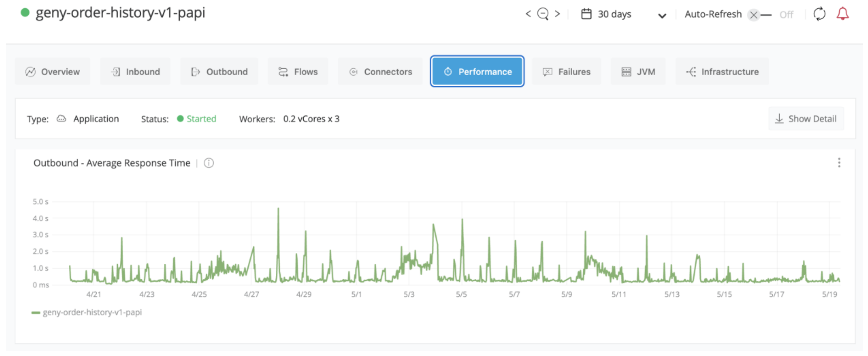The height and width of the screenshot is (356, 868).
Task: Click the Auto-Refresh label
Action: tap(713, 14)
